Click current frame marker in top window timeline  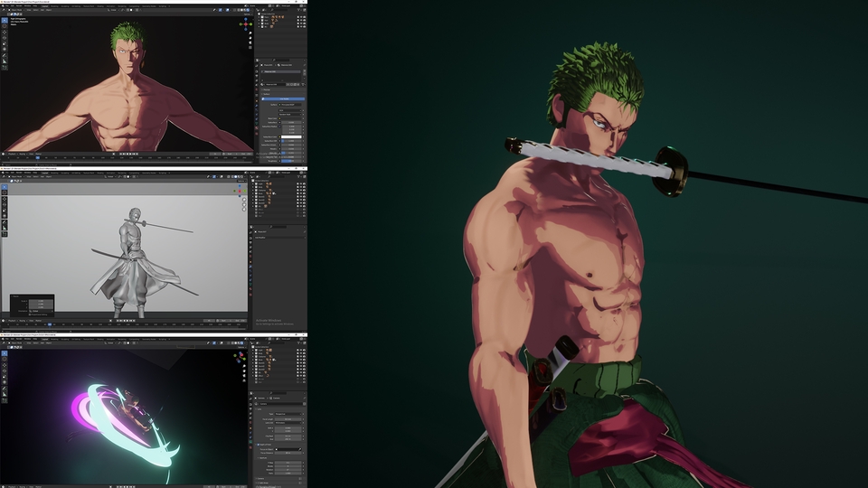pyautogui.click(x=38, y=157)
